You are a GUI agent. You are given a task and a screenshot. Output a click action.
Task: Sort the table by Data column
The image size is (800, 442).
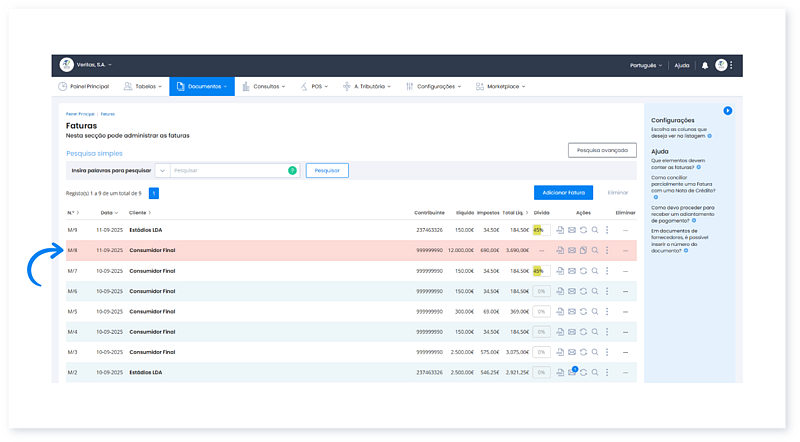pos(107,213)
